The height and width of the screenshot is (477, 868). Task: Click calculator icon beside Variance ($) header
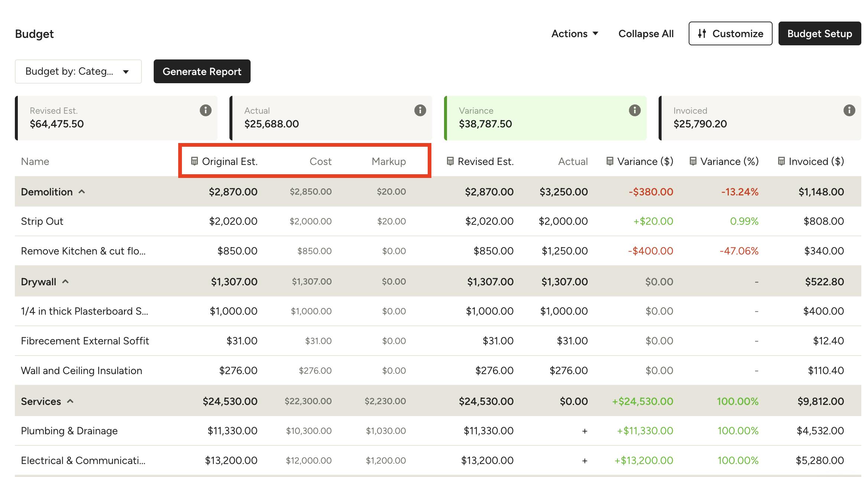point(610,161)
